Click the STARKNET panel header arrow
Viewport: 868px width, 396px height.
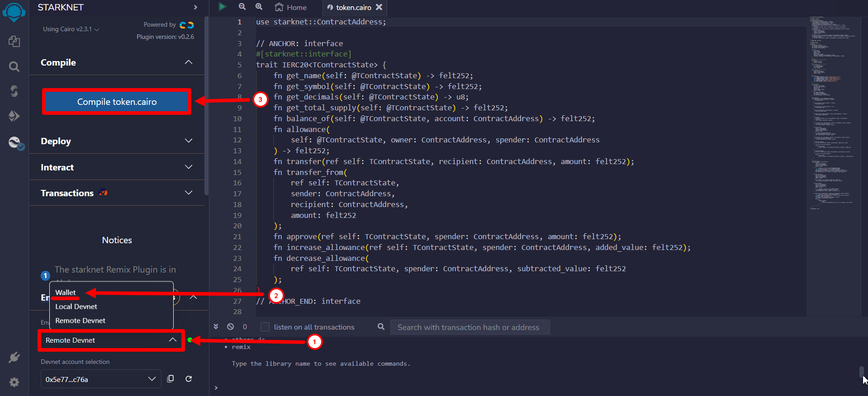pyautogui.click(x=195, y=7)
